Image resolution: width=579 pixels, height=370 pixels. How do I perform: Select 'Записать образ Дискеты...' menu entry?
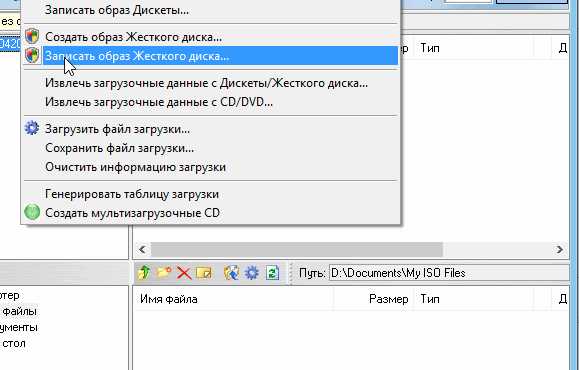[x=210, y=10]
